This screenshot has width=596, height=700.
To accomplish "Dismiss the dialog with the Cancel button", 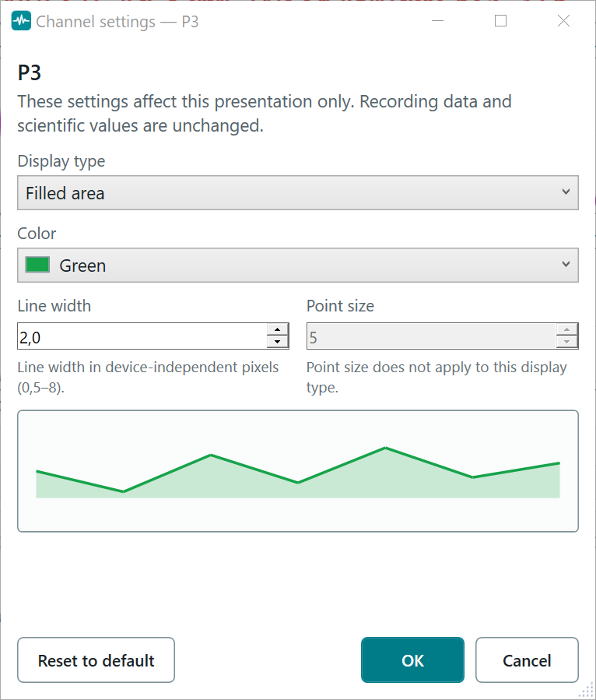I will coord(527,660).
